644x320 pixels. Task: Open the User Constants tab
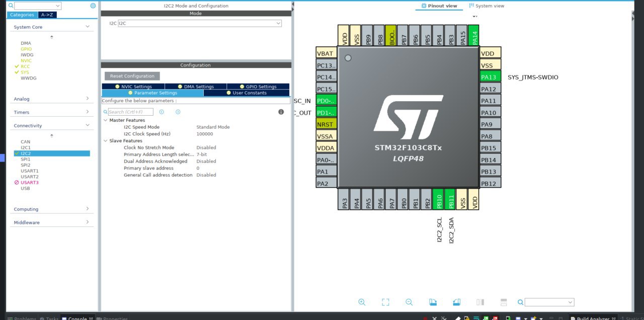coord(247,93)
